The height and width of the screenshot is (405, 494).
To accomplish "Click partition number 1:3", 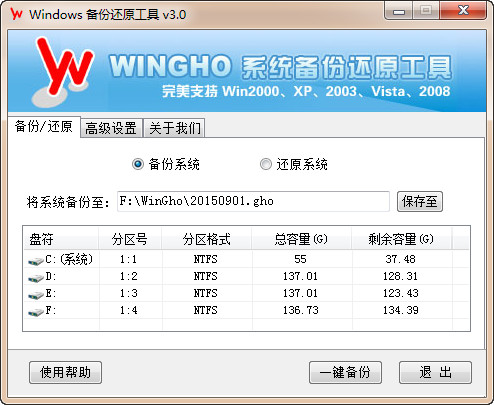I will coord(129,293).
